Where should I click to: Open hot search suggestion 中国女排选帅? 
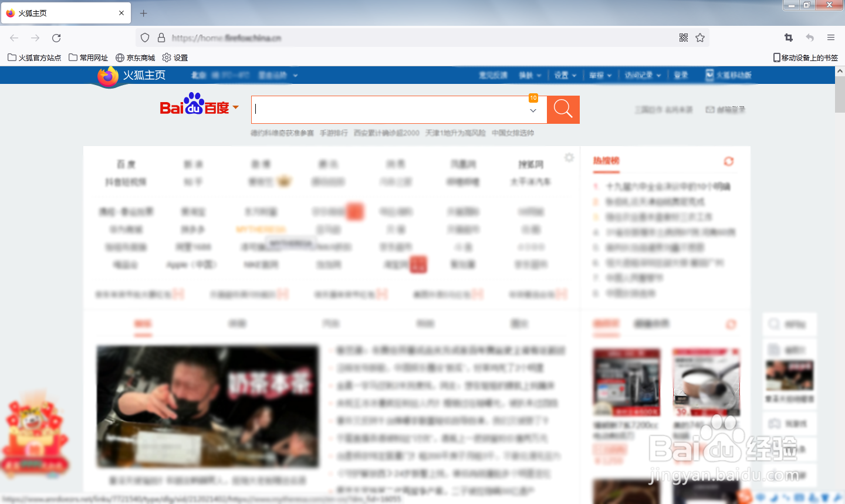pyautogui.click(x=513, y=133)
